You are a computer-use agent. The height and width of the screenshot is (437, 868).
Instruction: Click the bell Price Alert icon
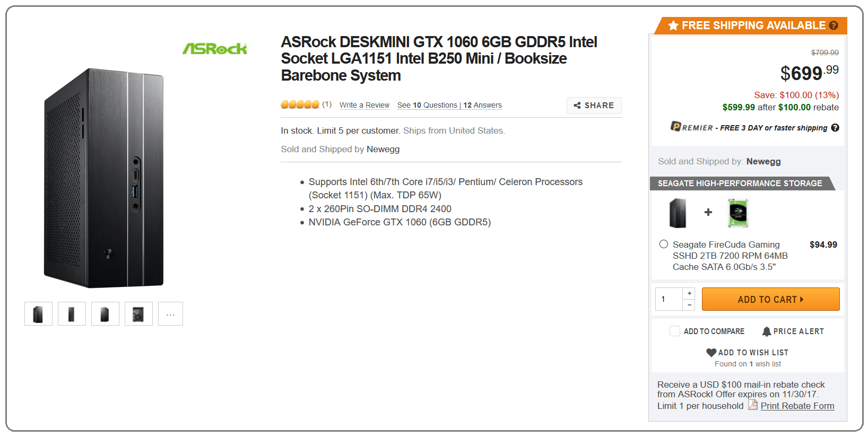[x=767, y=331]
